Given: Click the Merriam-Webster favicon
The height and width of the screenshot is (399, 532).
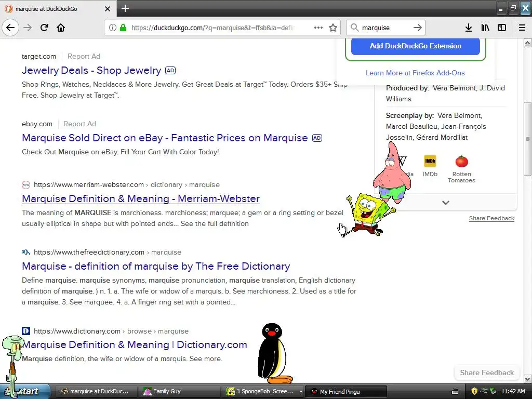Looking at the screenshot, I should pyautogui.click(x=26, y=185).
